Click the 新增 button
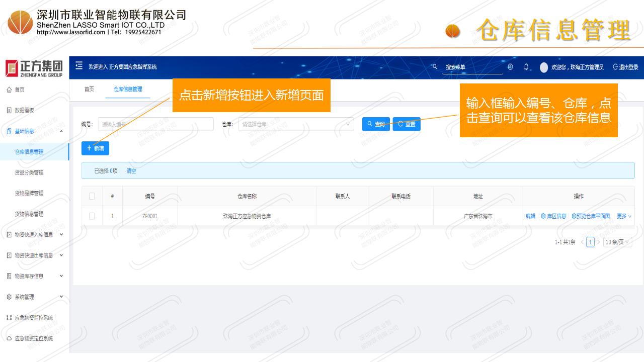 [95, 148]
